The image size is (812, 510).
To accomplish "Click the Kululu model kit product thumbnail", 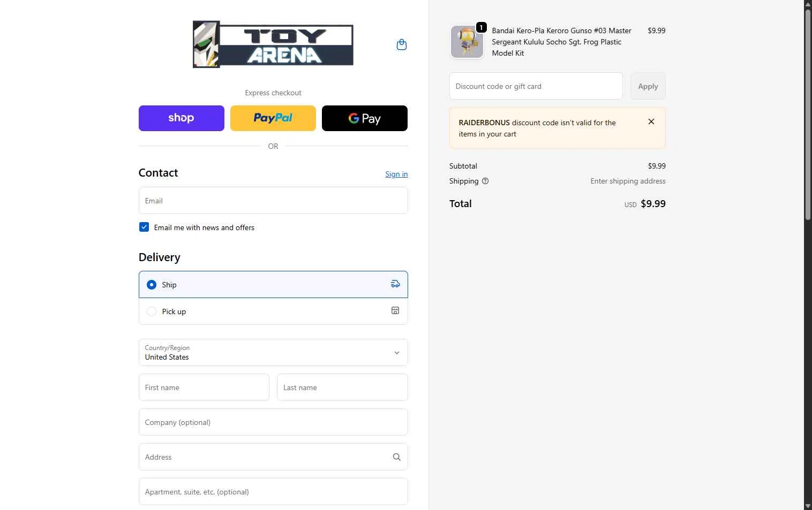I will (467, 42).
